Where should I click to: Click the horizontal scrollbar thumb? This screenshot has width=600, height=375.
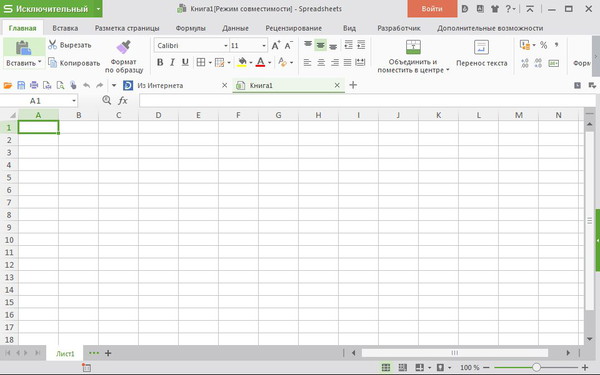point(455,353)
